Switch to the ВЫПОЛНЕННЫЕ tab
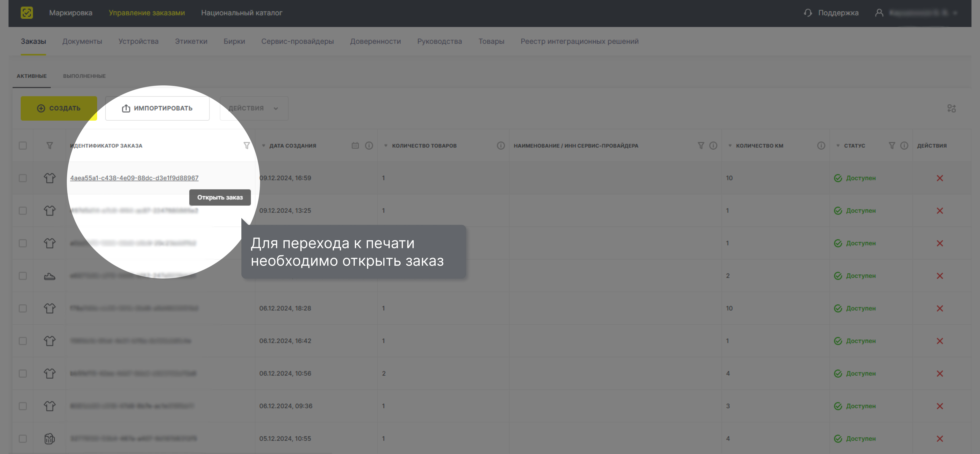 (84, 76)
